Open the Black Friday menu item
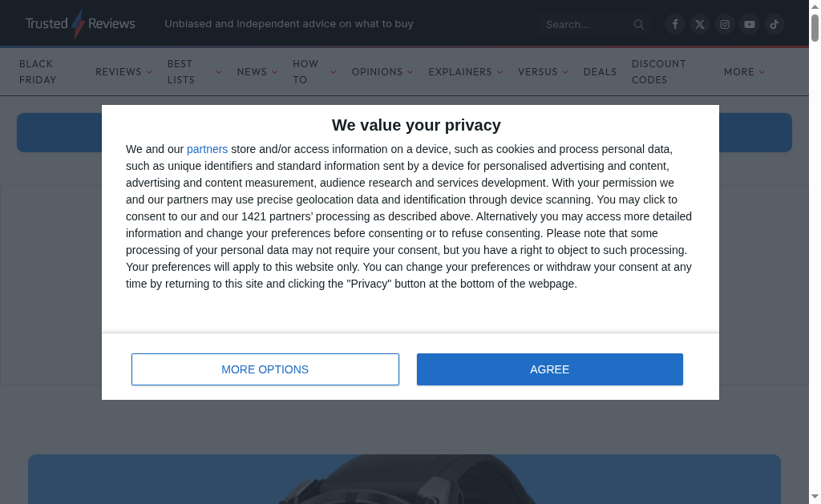 [38, 71]
